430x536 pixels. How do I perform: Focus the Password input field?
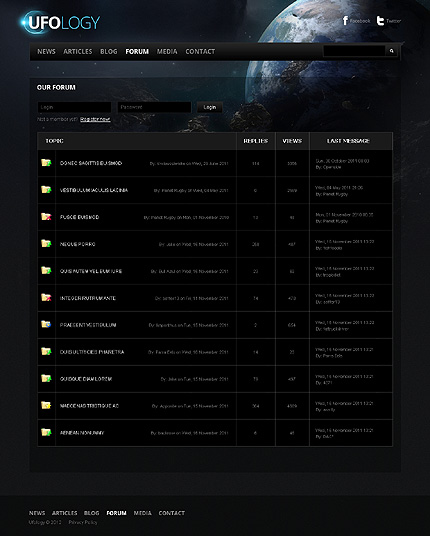(154, 107)
